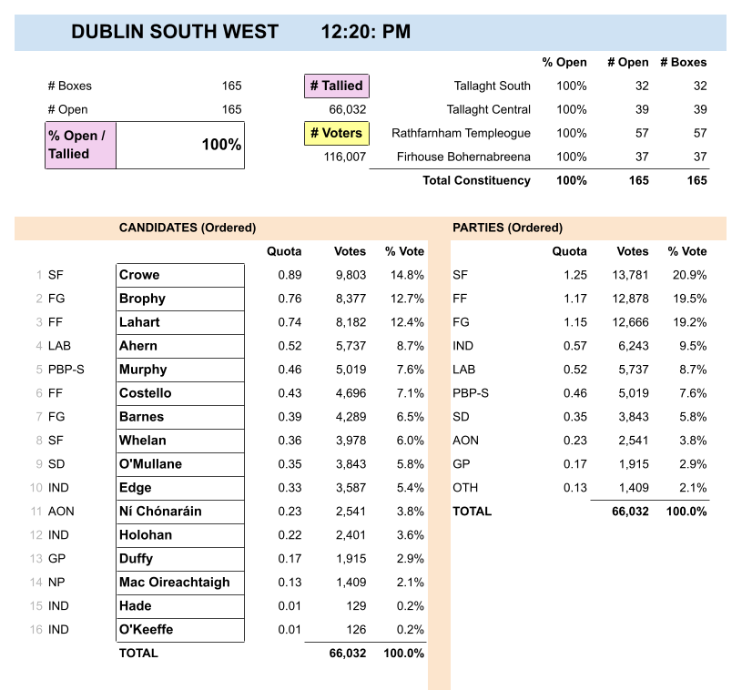
Task: Select the Firhouse Bohernabreena area label
Action: pyautogui.click(x=463, y=157)
